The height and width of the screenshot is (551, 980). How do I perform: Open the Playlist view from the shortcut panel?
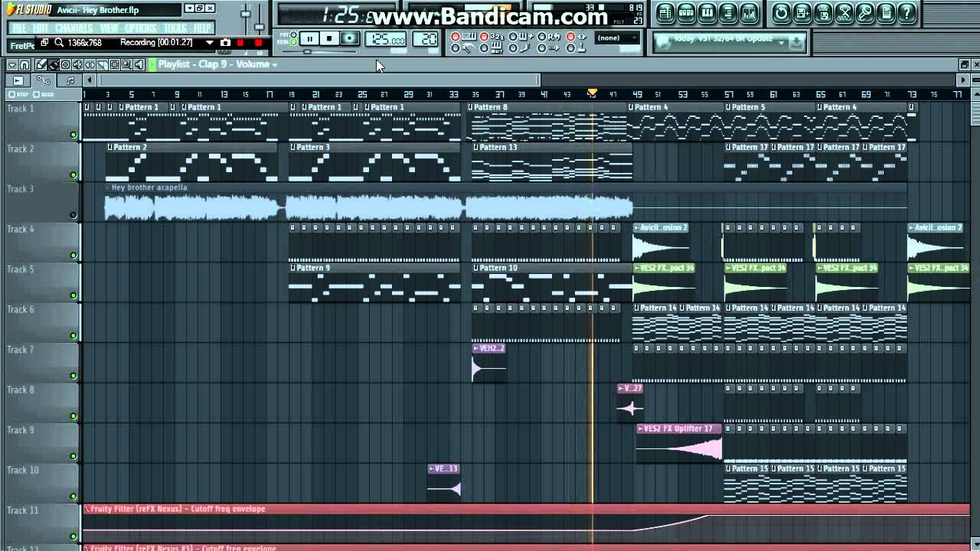[665, 13]
